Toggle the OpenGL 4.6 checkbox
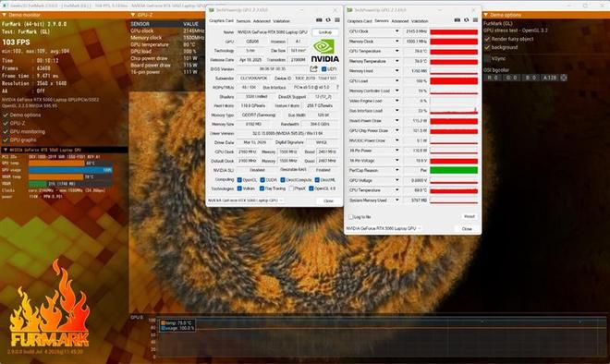 [311, 188]
